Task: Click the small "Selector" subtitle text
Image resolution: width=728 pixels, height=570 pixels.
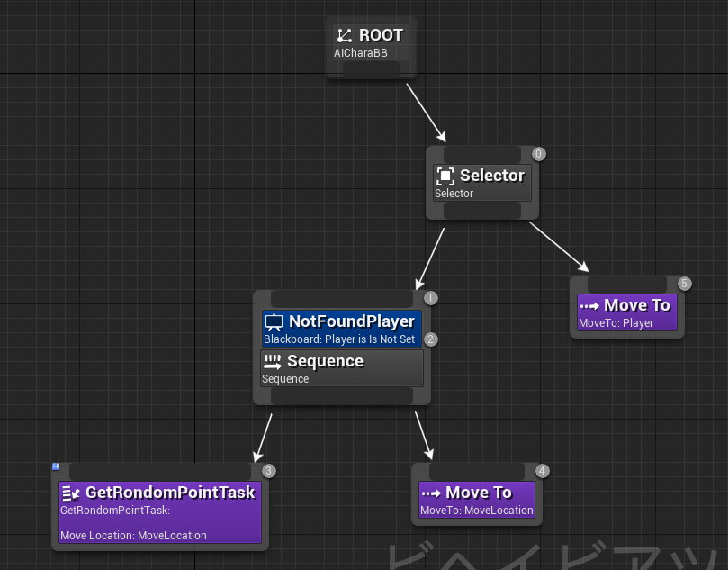Action: pos(454,194)
